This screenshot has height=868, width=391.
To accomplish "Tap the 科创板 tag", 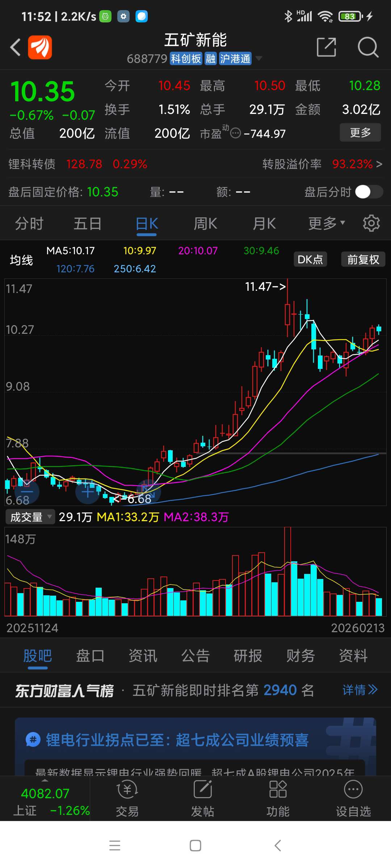I will pos(186,59).
